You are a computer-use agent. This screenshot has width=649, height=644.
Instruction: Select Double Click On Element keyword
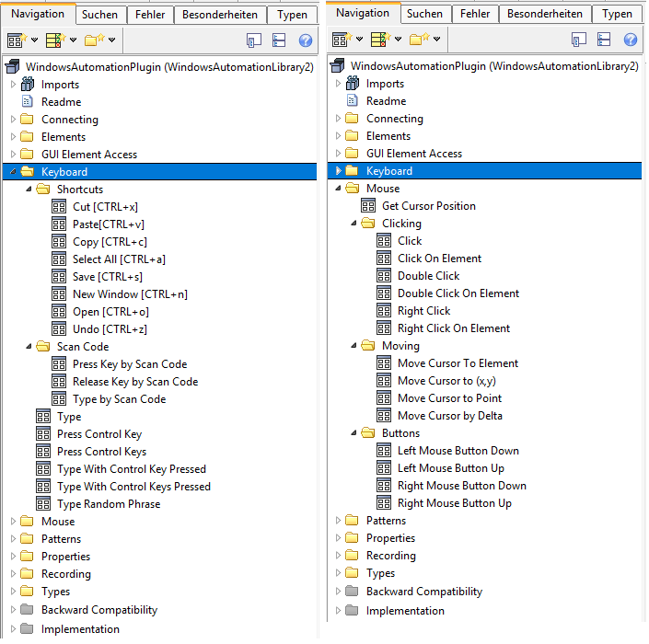click(458, 293)
